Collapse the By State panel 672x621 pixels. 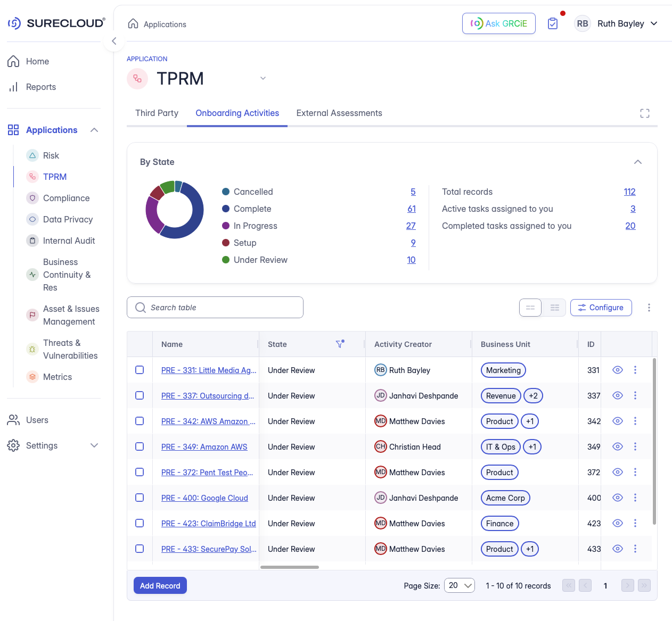pos(637,162)
